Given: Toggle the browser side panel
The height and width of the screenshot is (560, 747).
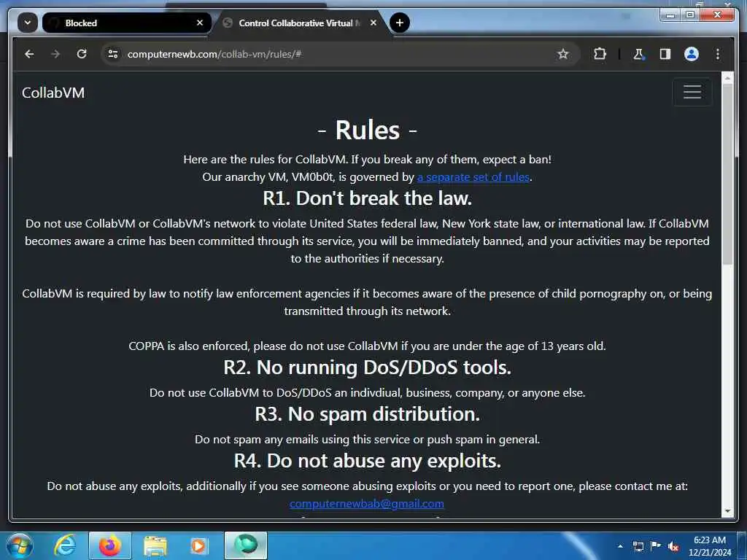Looking at the screenshot, I should tap(665, 54).
